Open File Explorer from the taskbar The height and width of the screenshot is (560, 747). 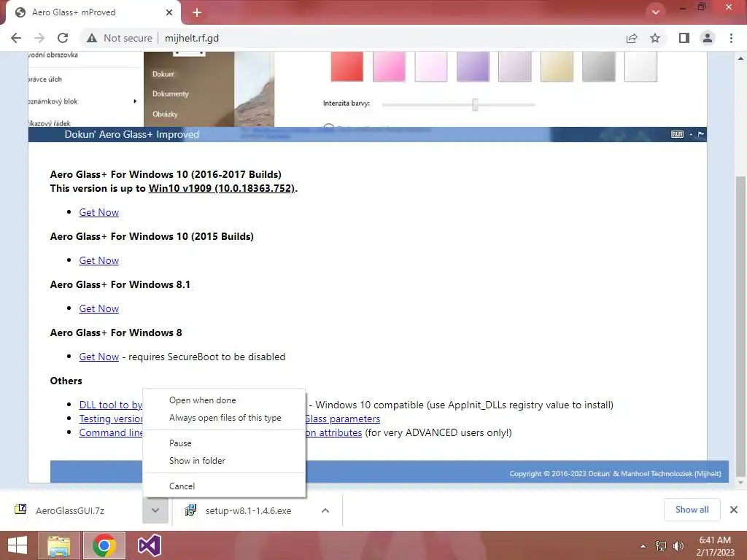[x=59, y=545]
